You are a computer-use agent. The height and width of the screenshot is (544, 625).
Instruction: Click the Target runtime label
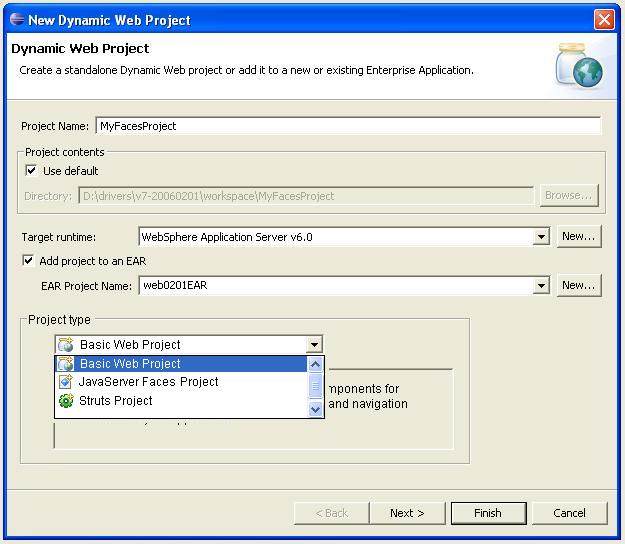click(59, 237)
